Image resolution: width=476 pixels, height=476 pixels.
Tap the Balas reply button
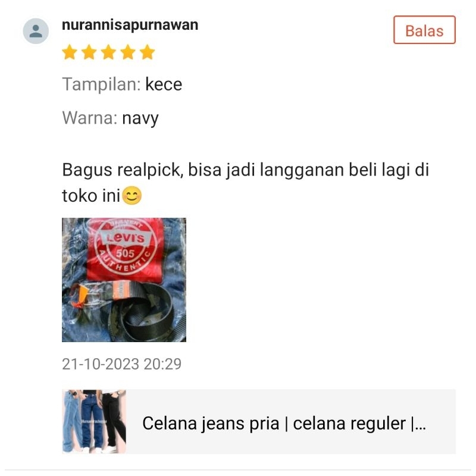click(x=424, y=30)
